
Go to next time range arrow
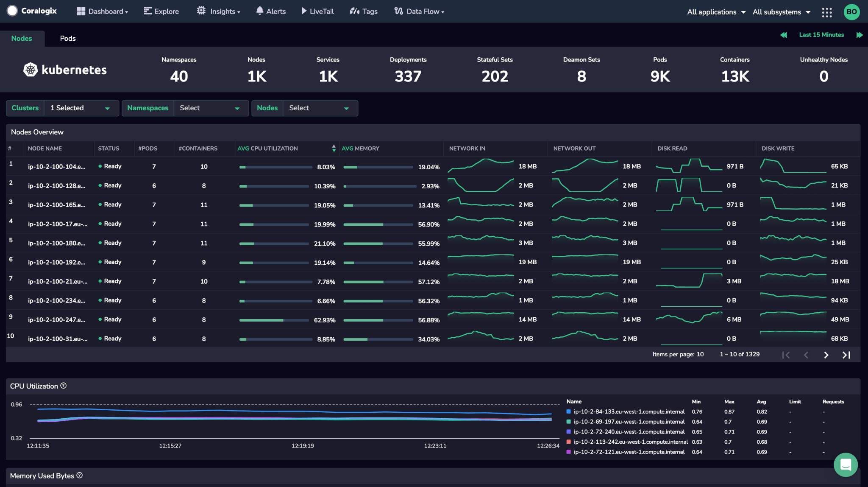(x=860, y=35)
